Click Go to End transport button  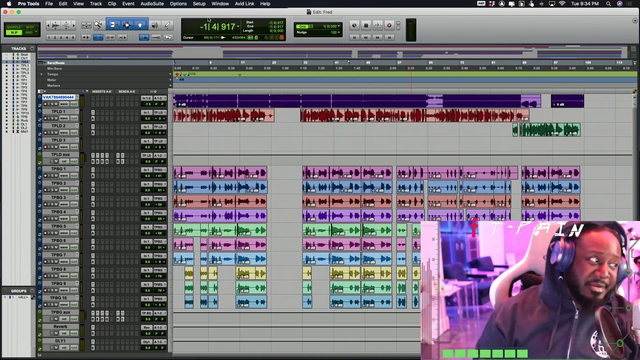(x=389, y=37)
